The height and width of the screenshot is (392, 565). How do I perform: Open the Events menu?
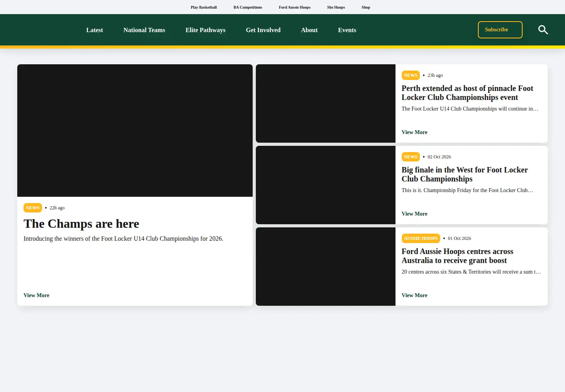pyautogui.click(x=347, y=30)
